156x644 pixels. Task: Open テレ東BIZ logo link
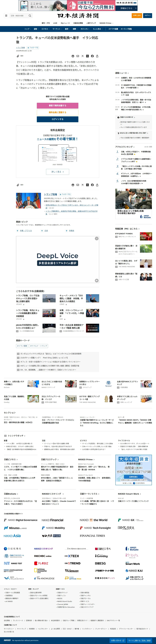41,563
